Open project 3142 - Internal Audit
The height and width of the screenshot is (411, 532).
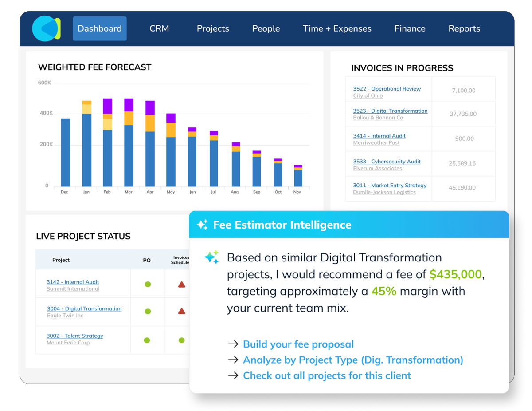coord(73,282)
